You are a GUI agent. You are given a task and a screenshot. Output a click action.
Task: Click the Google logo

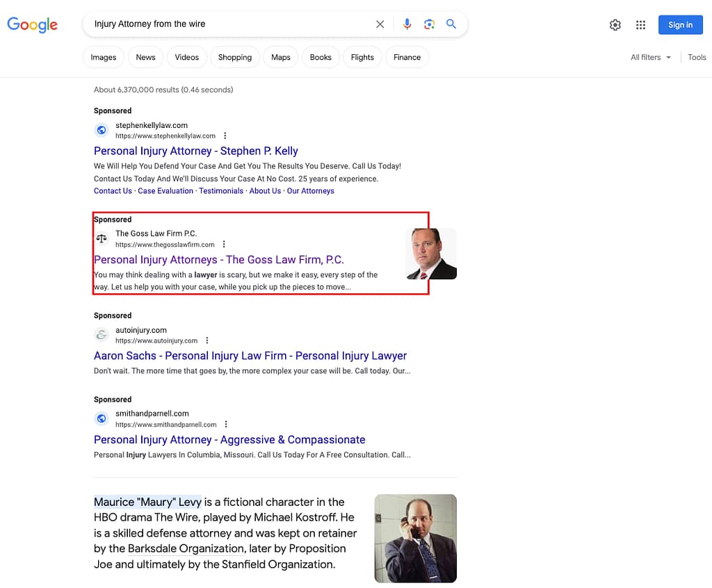tap(32, 24)
